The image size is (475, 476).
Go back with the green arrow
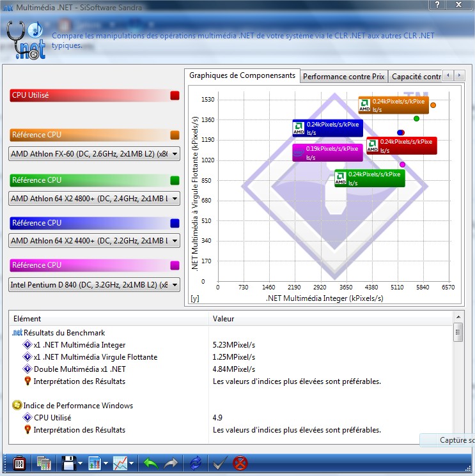pos(151,464)
